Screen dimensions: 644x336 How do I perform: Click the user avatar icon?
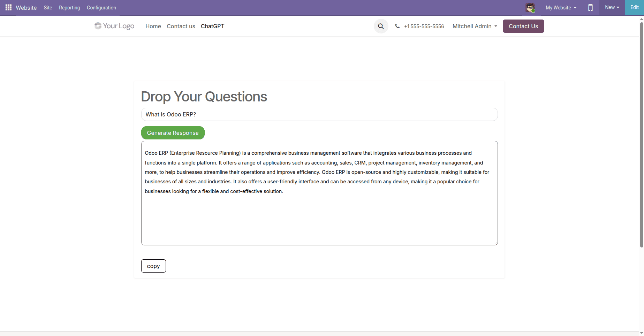point(530,8)
